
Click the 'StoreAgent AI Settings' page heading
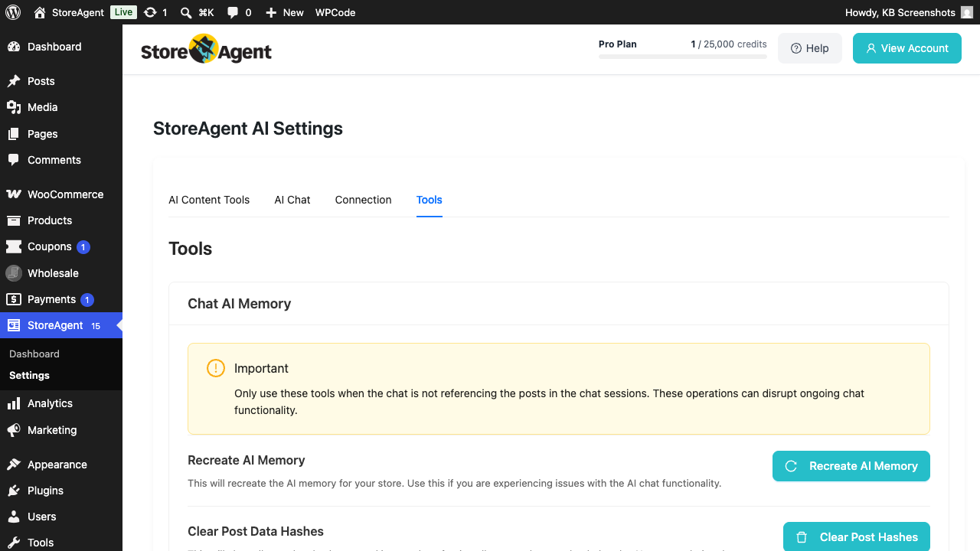coord(248,129)
